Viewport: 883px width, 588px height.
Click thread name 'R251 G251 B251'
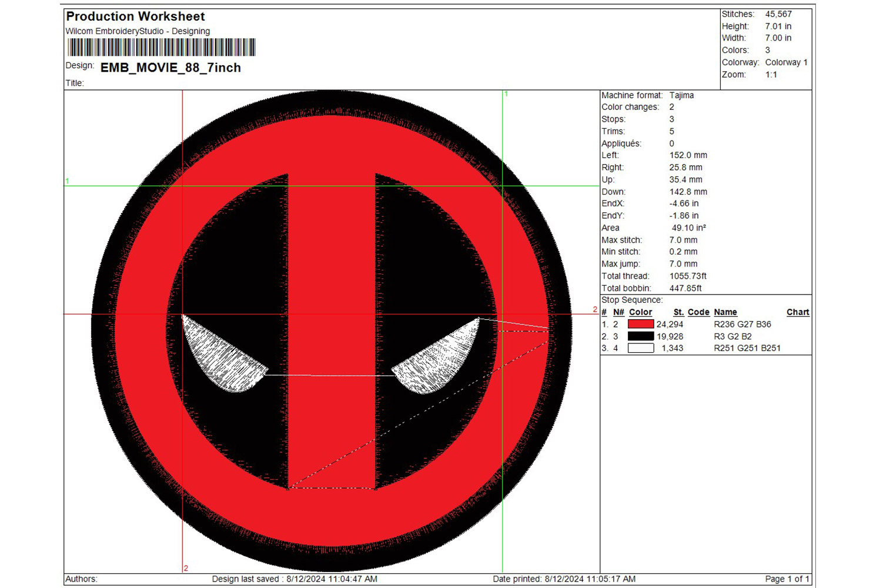[747, 348]
